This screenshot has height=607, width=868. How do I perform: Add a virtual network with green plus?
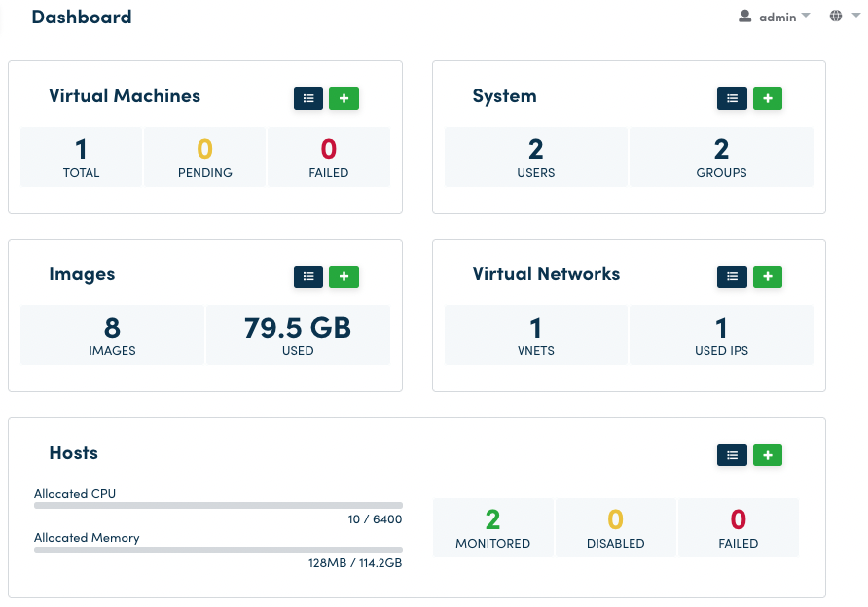pos(767,277)
